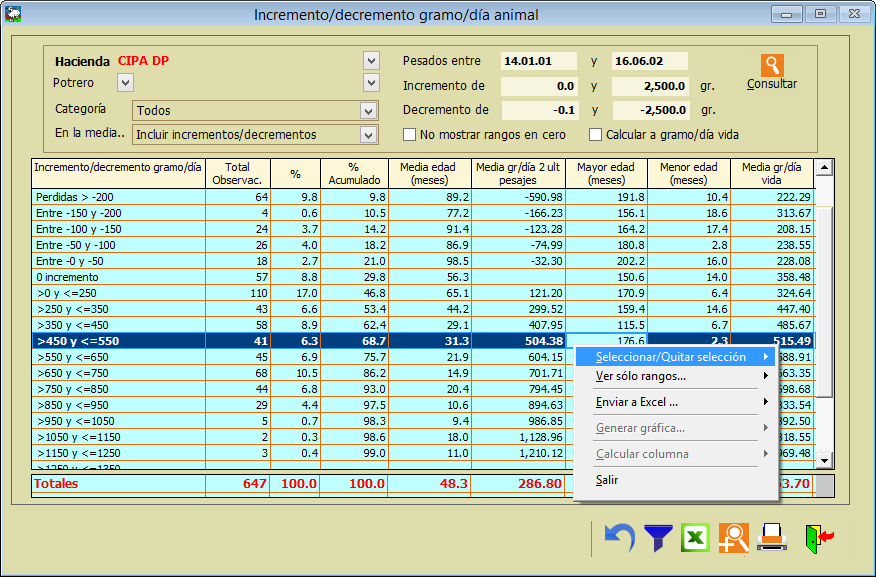Click the table's scroll-down arrow
The height and width of the screenshot is (577, 876).
[824, 460]
